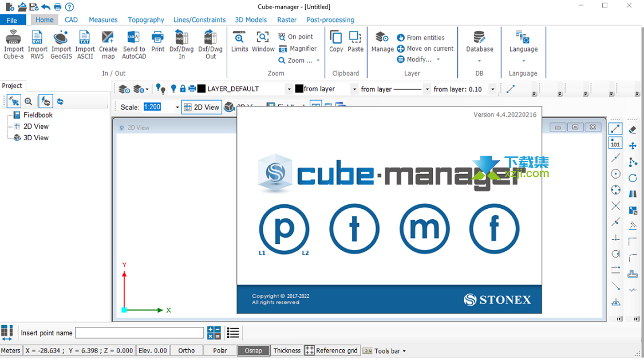
Task: Open the layer Manage tool
Action: coord(382,41)
